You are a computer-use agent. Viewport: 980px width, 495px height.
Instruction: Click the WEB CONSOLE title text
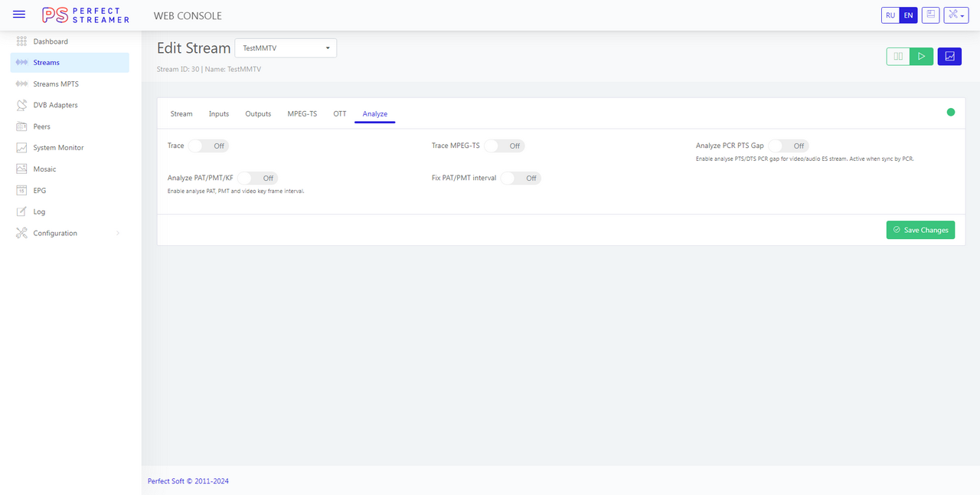(x=188, y=15)
